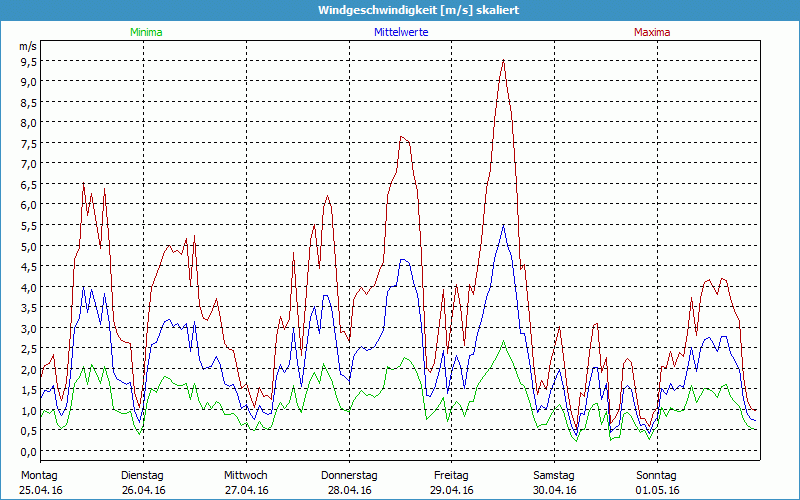The width and height of the screenshot is (800, 500).
Task: Click the Minima legend label
Action: [x=146, y=32]
